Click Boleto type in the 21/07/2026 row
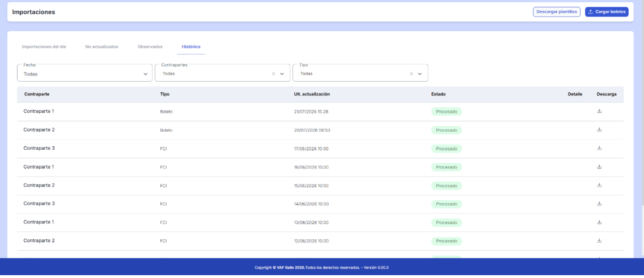This screenshot has height=278, width=644. coord(166,111)
